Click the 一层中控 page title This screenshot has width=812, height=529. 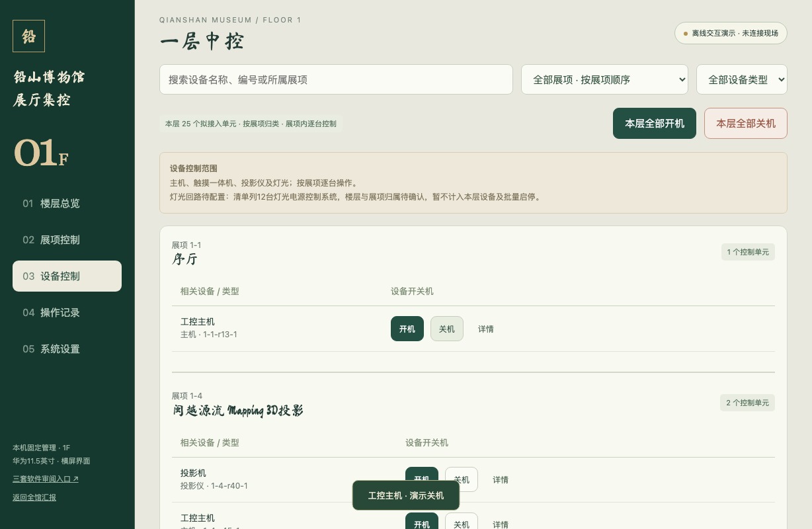click(x=202, y=41)
